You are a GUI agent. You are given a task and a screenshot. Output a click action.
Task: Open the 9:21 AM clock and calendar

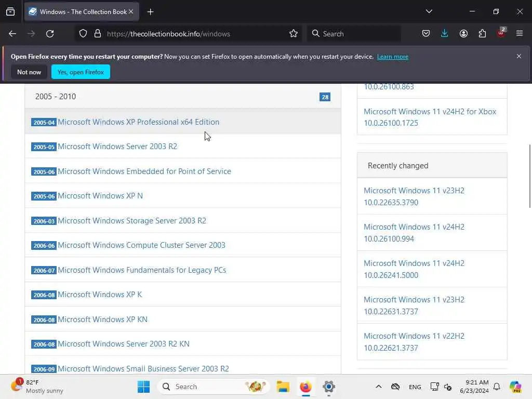point(474,387)
